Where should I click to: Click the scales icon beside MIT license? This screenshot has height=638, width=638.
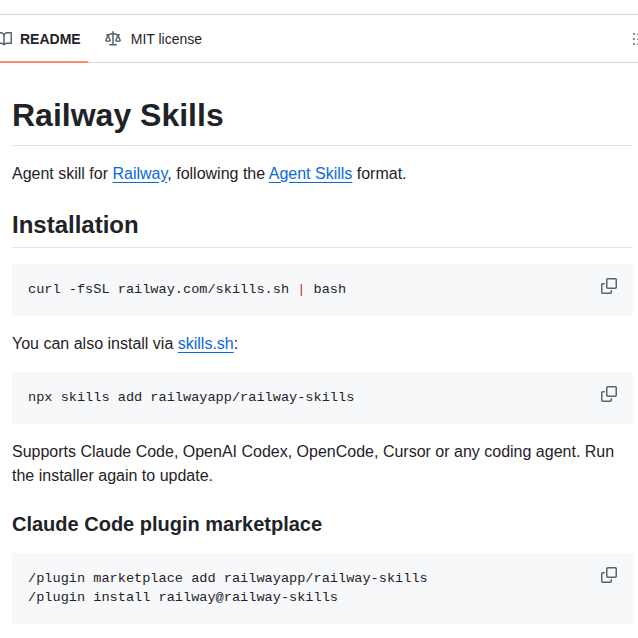[x=113, y=39]
